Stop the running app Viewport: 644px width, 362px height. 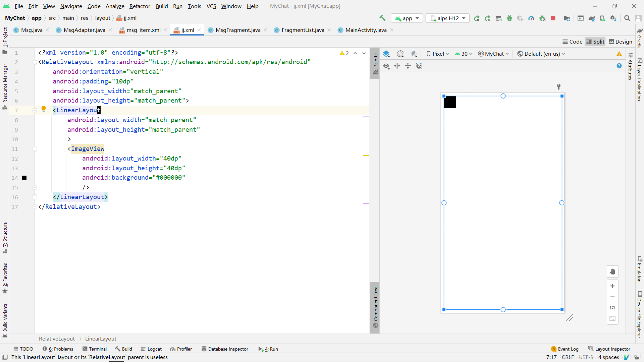553,18
